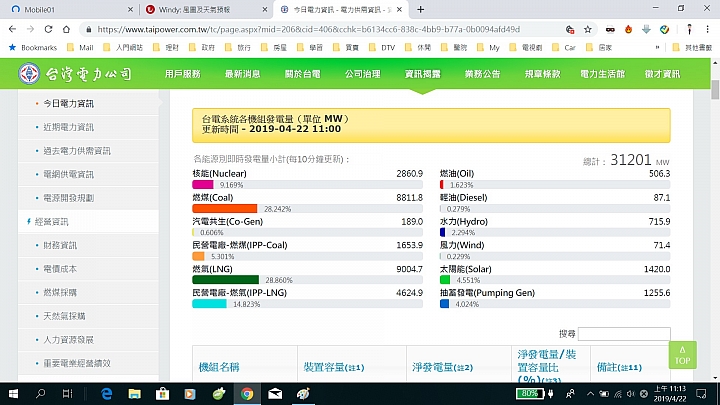Open 電網供電資訊 sidebar link

pos(68,174)
